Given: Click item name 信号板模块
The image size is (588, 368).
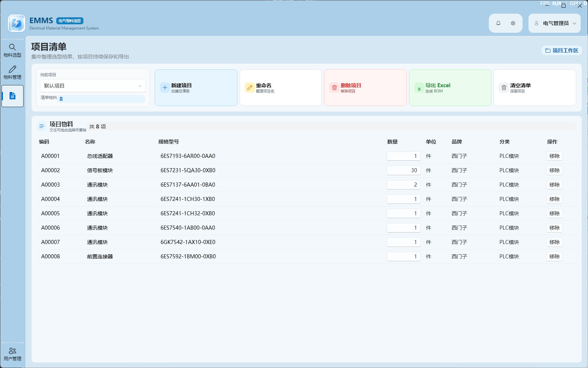Looking at the screenshot, I should coord(100,170).
